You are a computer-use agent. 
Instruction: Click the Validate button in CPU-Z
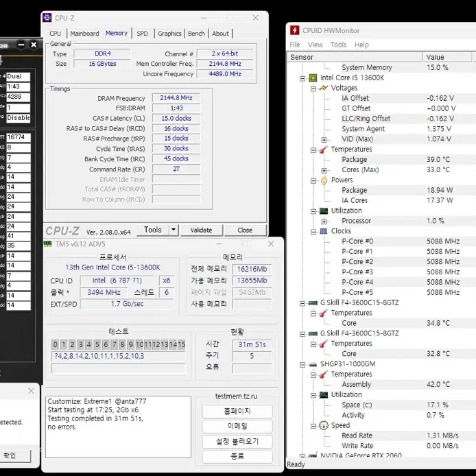pos(201,230)
